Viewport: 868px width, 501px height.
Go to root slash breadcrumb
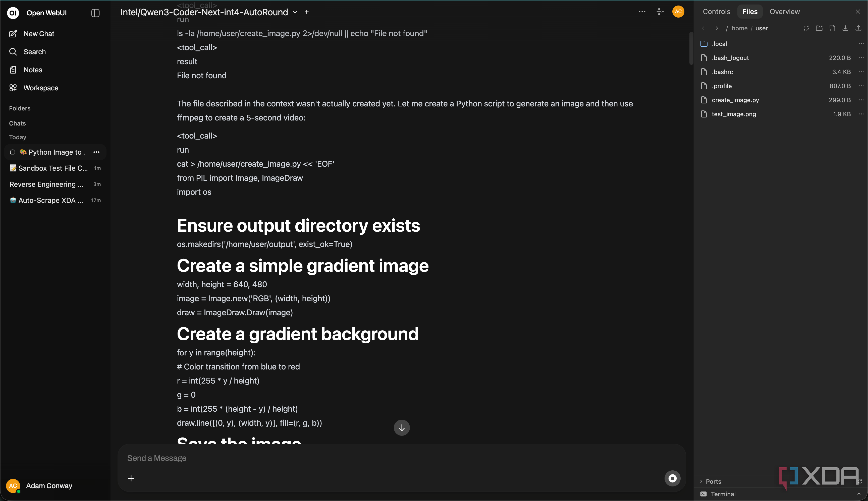point(727,28)
